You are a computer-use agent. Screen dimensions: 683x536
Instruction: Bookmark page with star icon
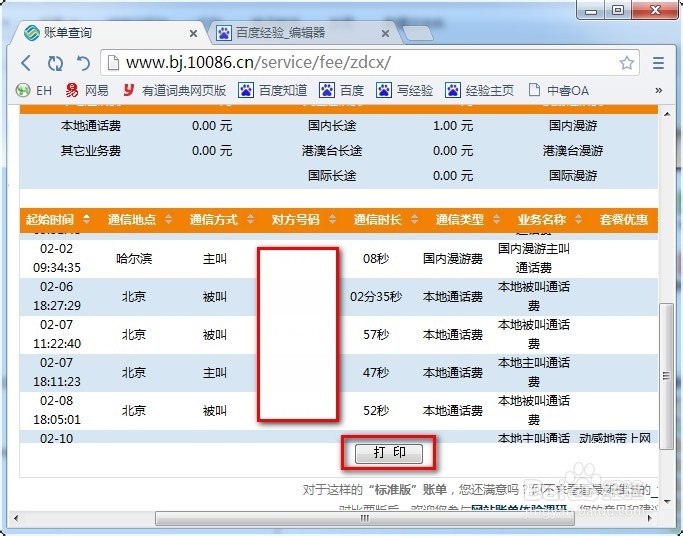[x=626, y=63]
